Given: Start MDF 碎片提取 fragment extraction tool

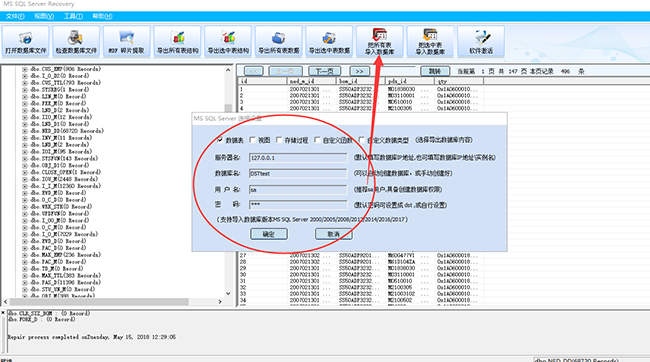Looking at the screenshot, I should point(127,41).
